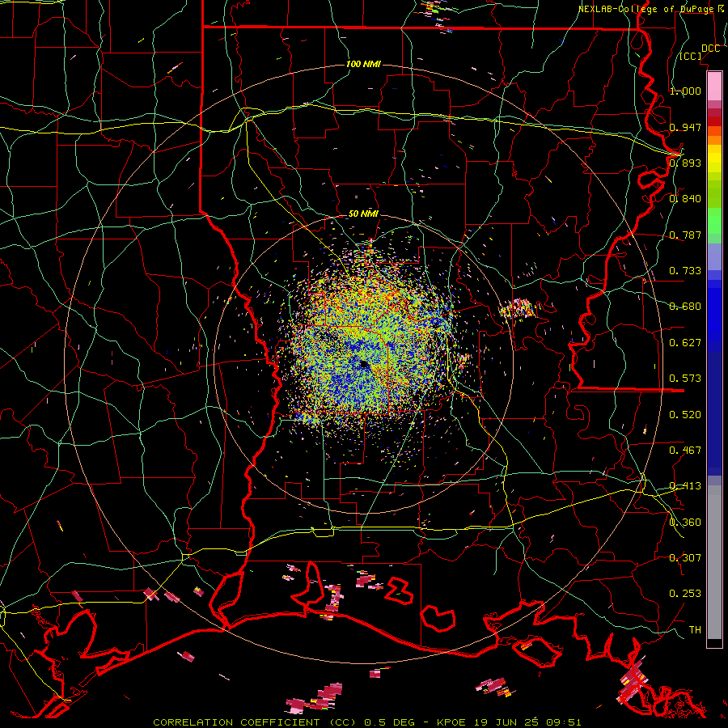Click the 0.840 scale value
Screen dimensions: 728x728
pyautogui.click(x=685, y=198)
